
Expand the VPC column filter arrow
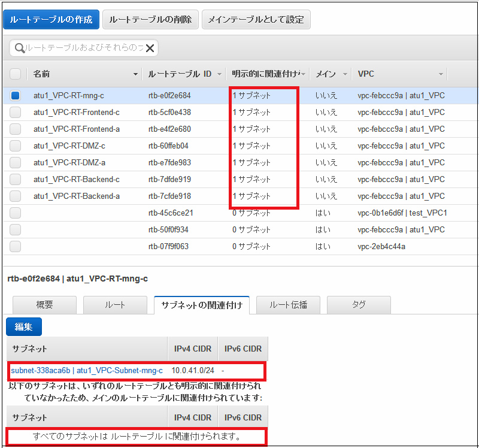click(441, 74)
